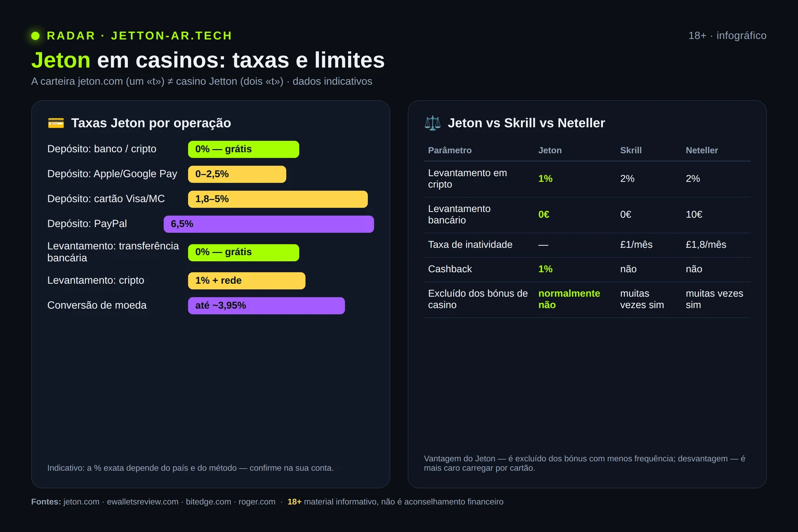This screenshot has height=532, width=798.
Task: Click Neteller's não in the Cashback row
Action: coord(694,269)
